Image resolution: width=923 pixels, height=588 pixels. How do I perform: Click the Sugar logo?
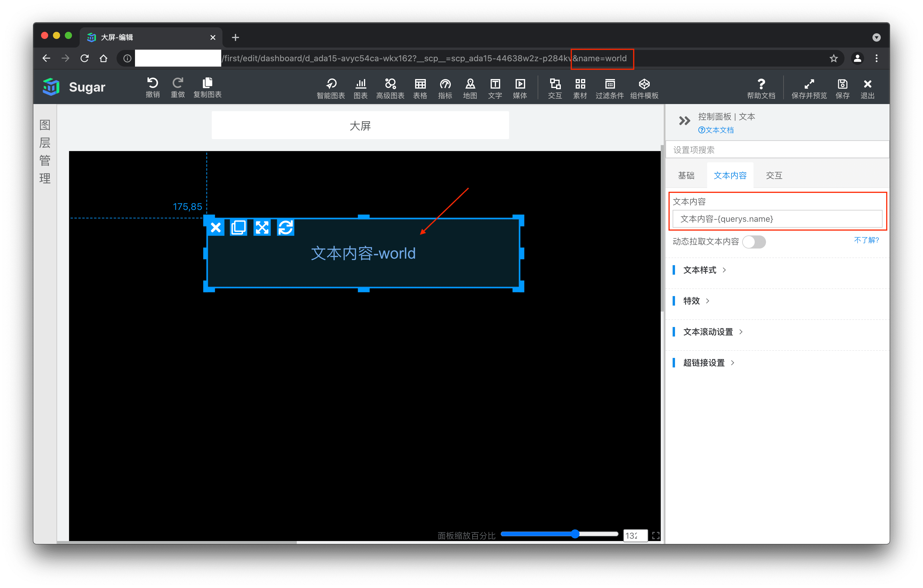[51, 87]
